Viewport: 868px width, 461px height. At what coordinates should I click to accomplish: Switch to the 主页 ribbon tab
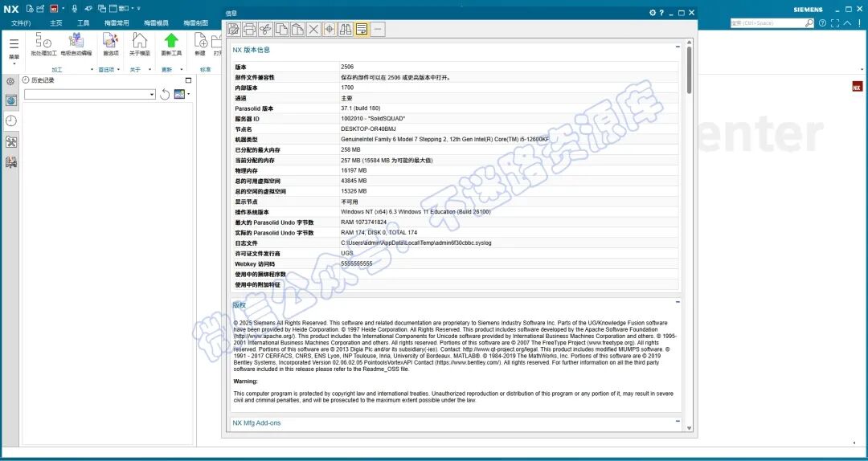[56, 23]
